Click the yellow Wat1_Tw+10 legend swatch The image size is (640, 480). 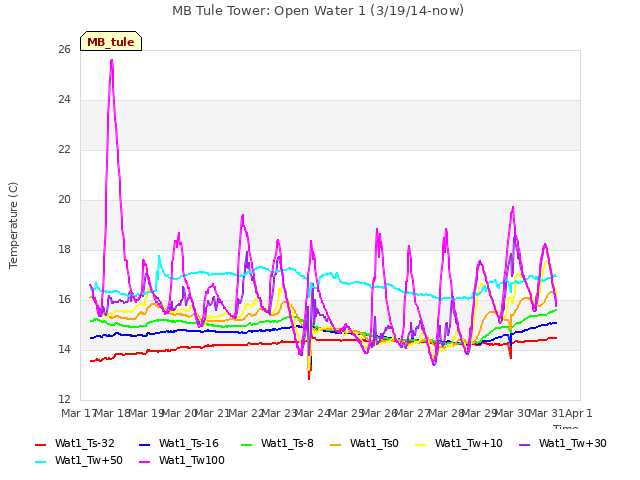(x=421, y=444)
